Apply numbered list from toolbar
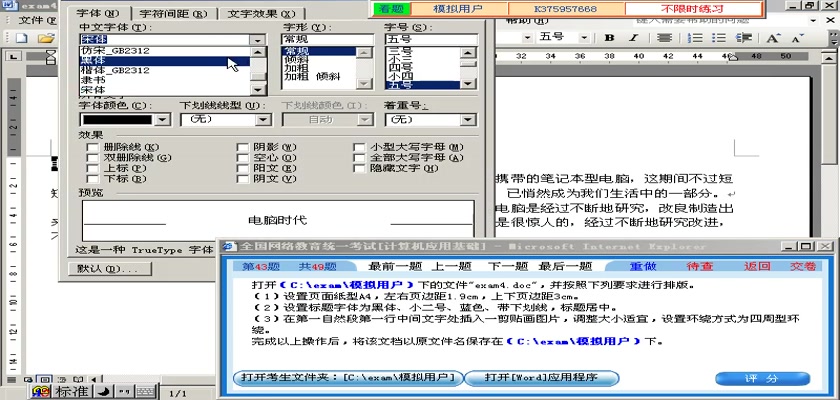840x400 pixels. point(695,38)
